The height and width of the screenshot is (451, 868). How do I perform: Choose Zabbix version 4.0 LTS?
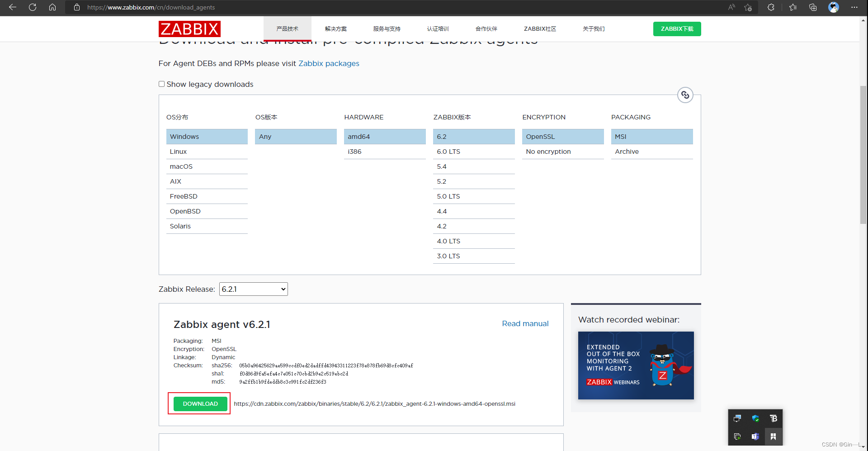click(474, 241)
